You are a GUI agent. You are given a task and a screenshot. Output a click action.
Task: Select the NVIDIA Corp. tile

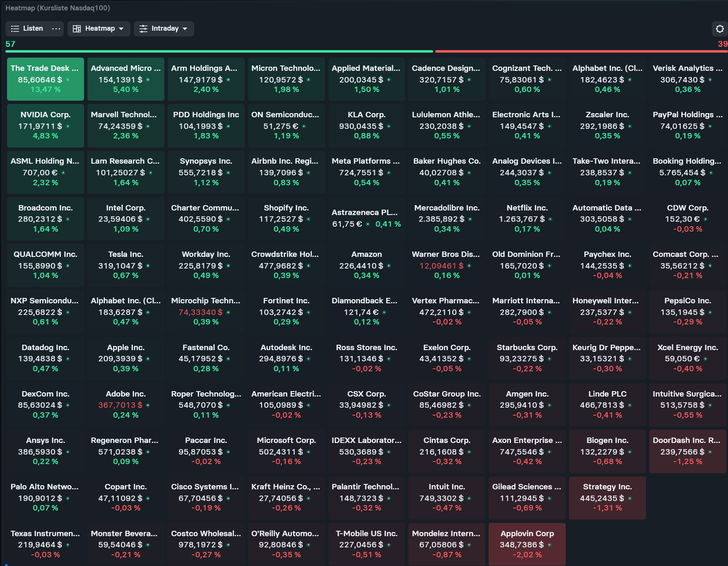coord(46,126)
